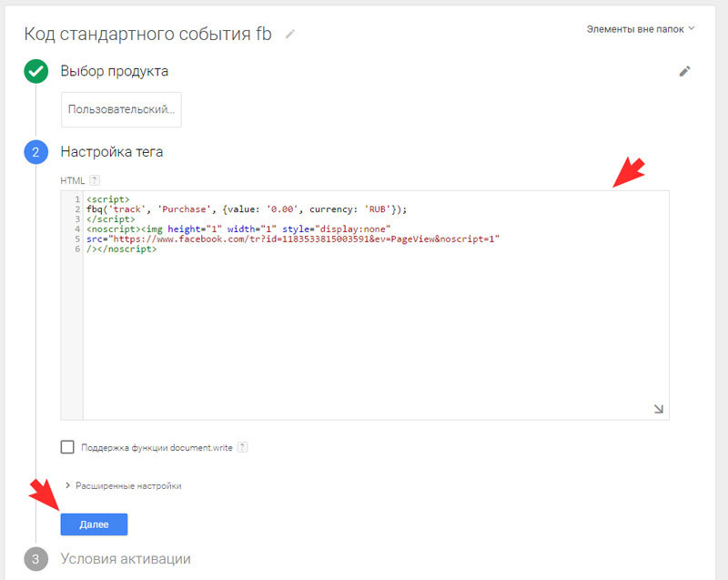The height and width of the screenshot is (580, 728).
Task: Click the closing /></noscript> code line
Action: [x=122, y=249]
